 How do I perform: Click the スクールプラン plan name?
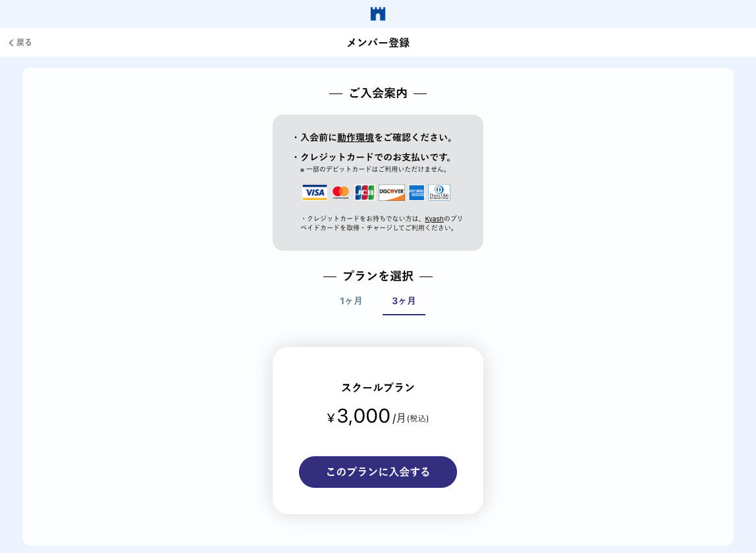click(378, 388)
